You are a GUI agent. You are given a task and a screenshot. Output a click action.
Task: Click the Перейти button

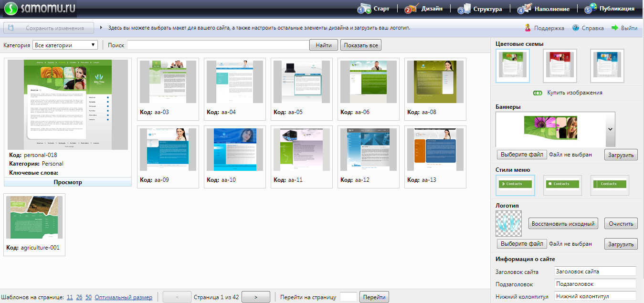[x=374, y=297]
